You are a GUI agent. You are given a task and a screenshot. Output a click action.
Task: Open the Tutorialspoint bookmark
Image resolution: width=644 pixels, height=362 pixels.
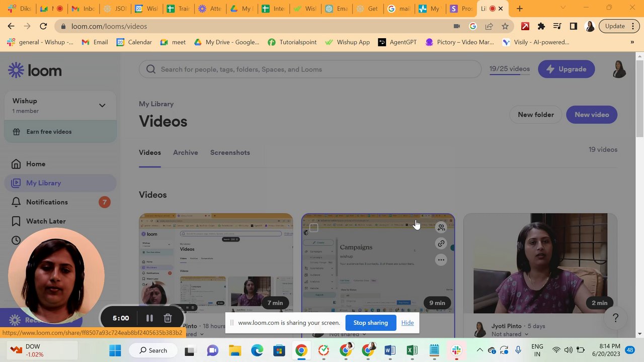[x=292, y=42]
